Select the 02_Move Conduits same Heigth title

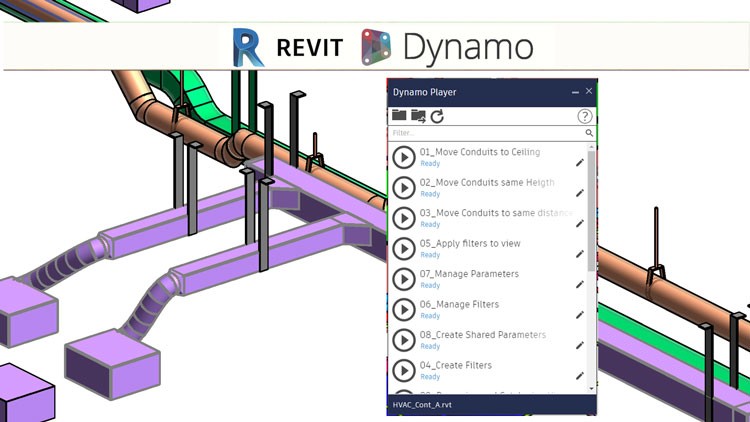point(487,183)
